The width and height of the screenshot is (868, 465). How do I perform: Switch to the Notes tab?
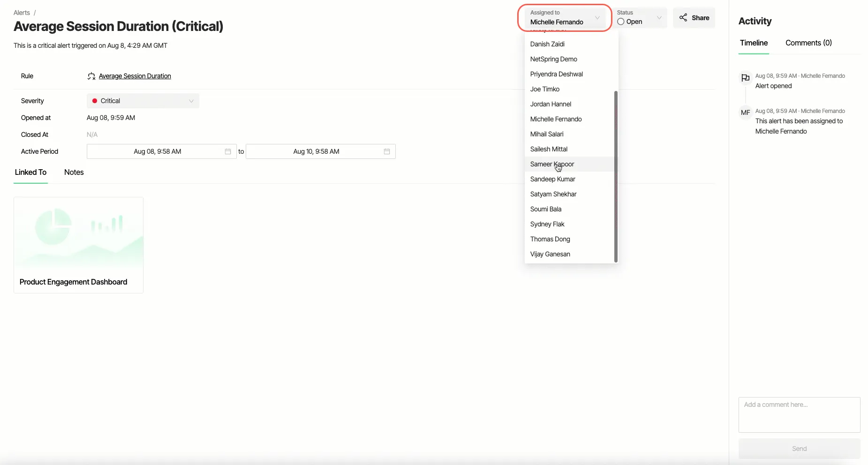tap(74, 172)
